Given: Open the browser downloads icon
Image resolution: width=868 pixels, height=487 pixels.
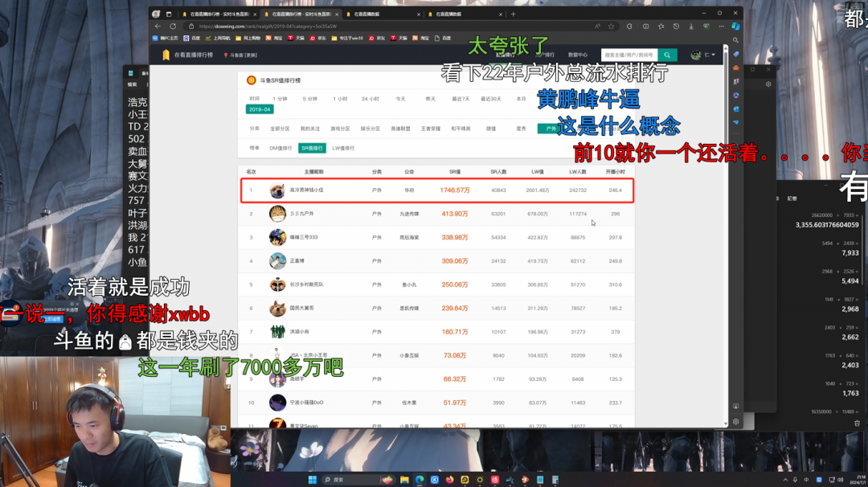Looking at the screenshot, I should 691,26.
